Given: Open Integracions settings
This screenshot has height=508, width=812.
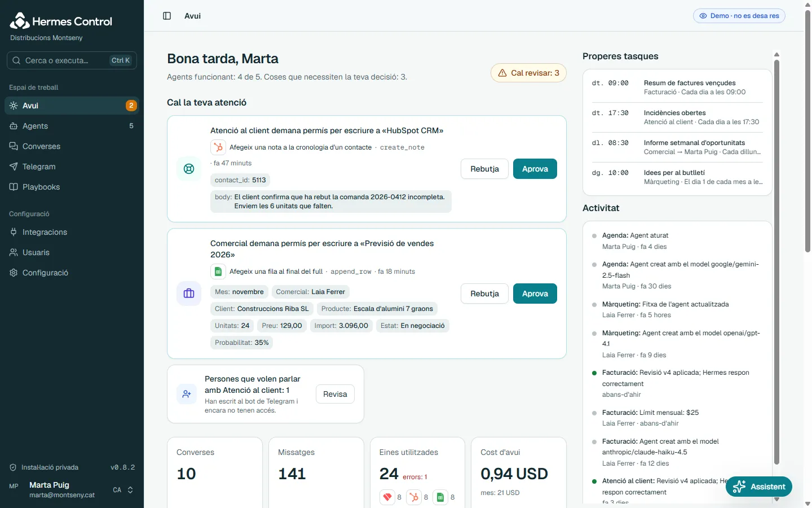Looking at the screenshot, I should (x=72, y=232).
